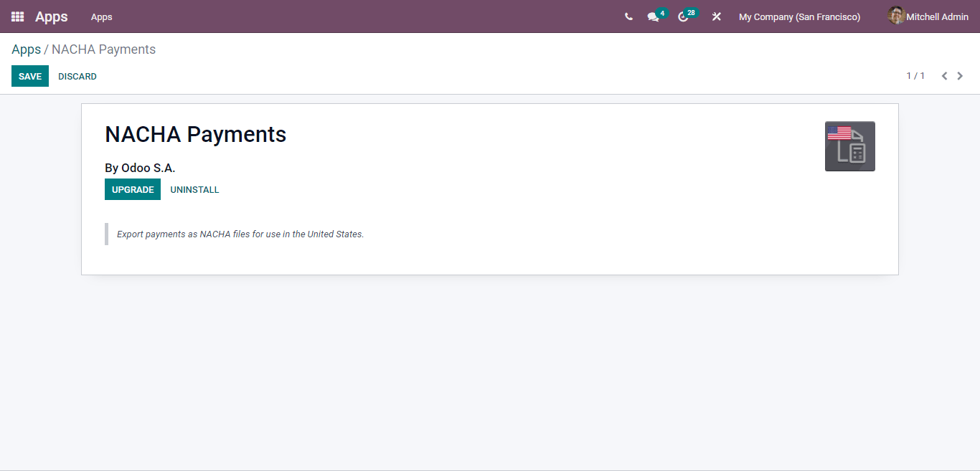Click the NACHA Payments heading field
The height and width of the screenshot is (471, 980).
click(x=196, y=134)
